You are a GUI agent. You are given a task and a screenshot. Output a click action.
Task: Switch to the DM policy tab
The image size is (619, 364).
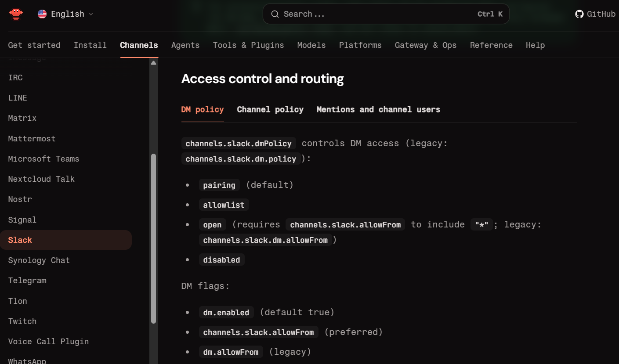pos(203,109)
